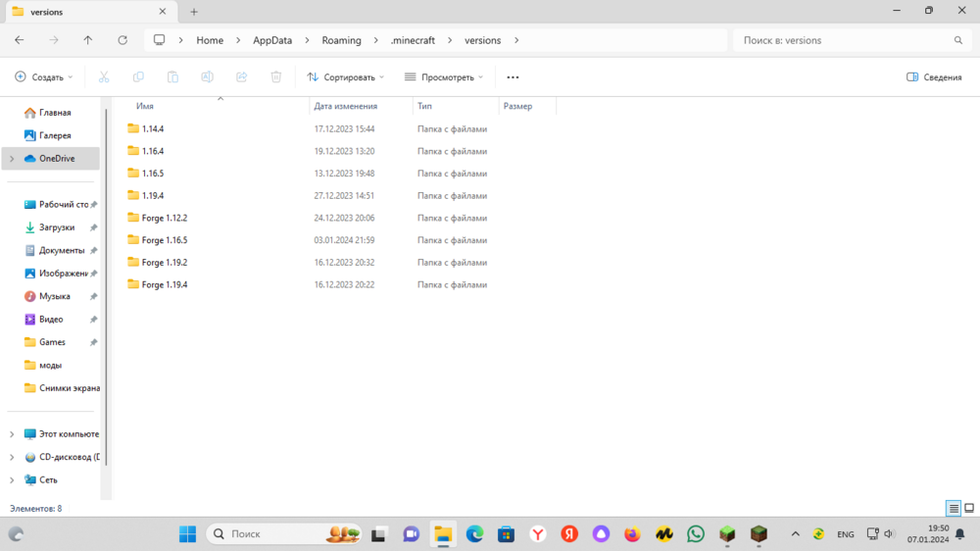The image size is (980, 551).
Task: Expand chevron after versions in breadcrumb
Action: (x=516, y=40)
